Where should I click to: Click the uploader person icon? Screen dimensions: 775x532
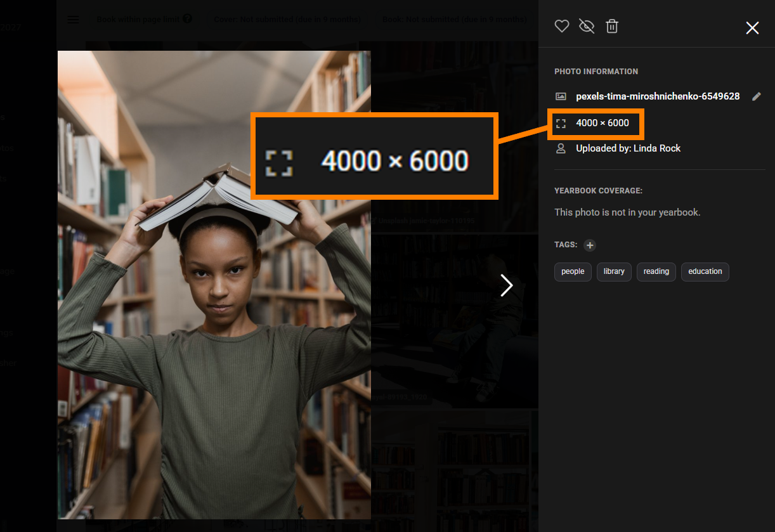click(x=561, y=148)
